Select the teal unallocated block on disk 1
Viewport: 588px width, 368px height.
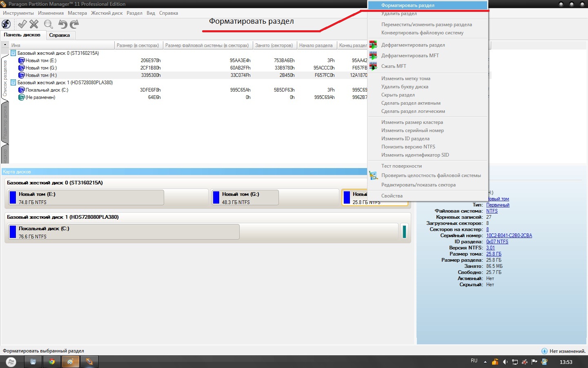coord(404,232)
